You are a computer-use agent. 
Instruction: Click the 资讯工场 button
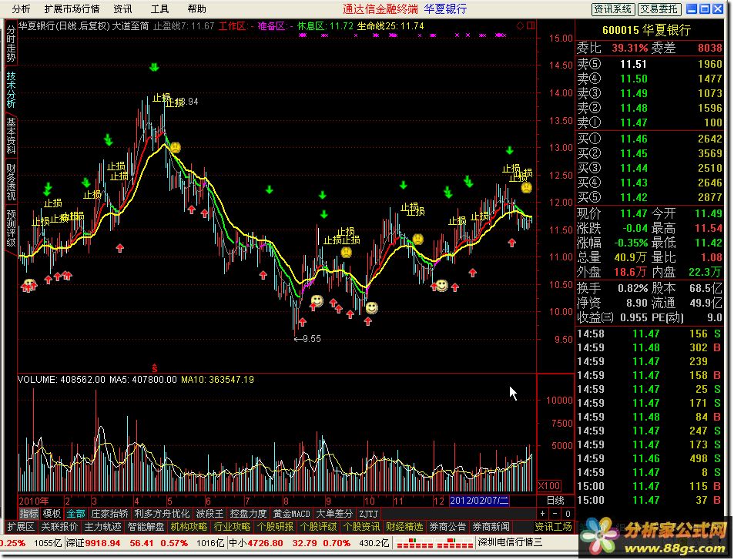click(x=553, y=527)
